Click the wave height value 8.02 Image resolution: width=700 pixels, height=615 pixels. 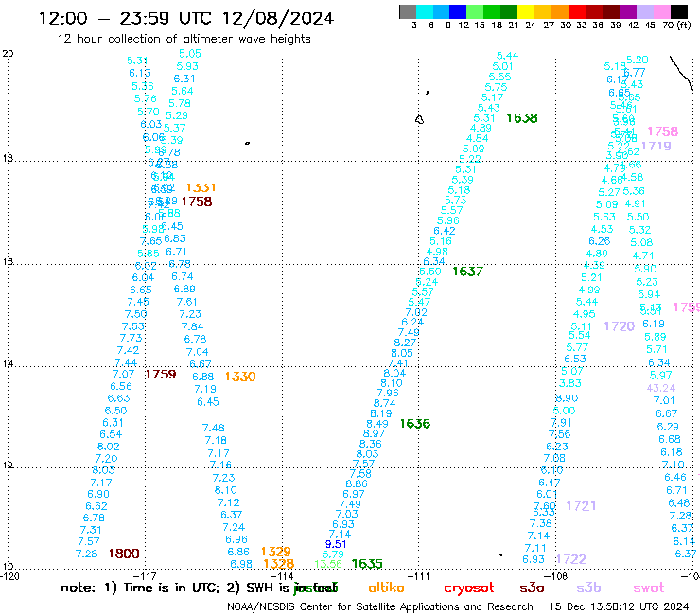tap(109, 447)
